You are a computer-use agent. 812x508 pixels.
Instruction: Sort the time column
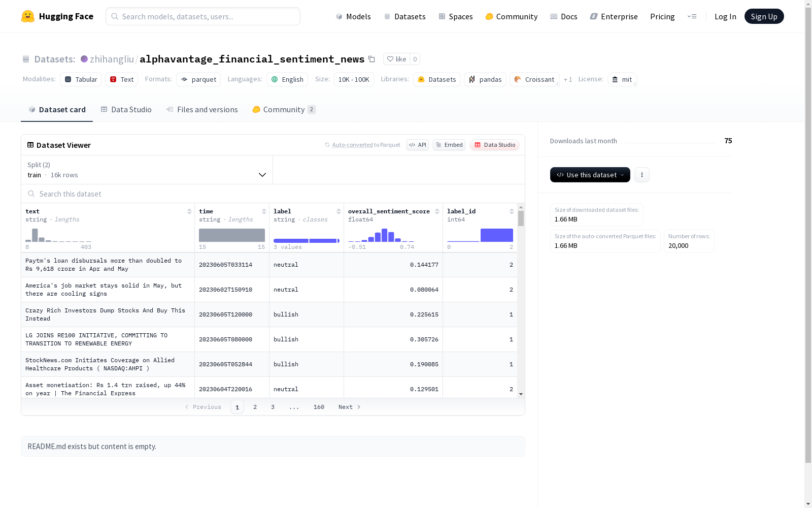click(x=264, y=211)
